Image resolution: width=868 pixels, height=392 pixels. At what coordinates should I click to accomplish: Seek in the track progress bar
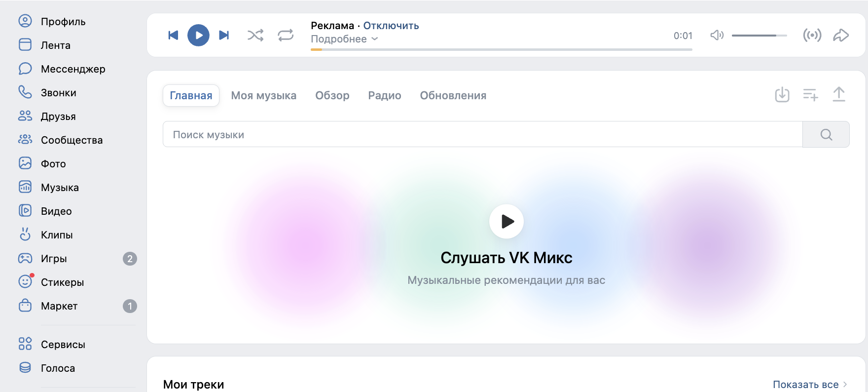pyautogui.click(x=502, y=49)
